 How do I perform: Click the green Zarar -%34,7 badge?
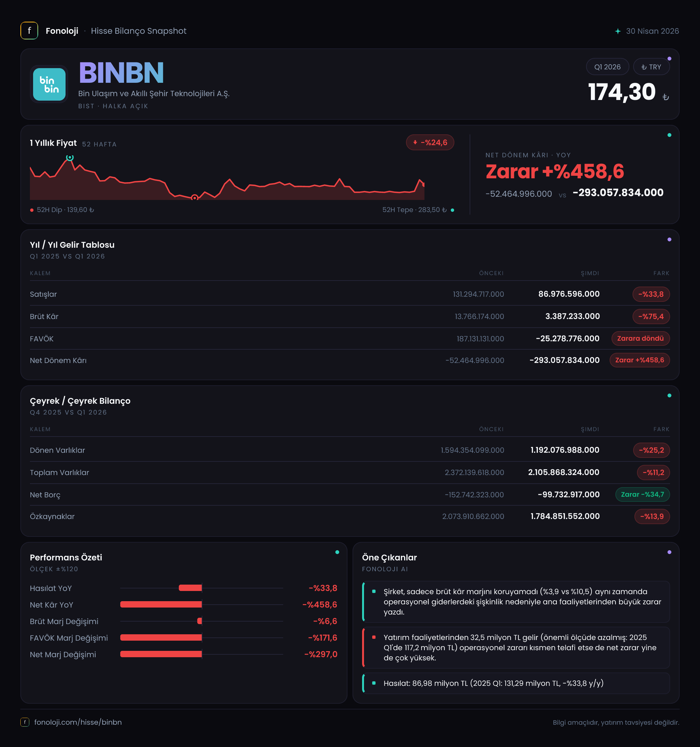(642, 494)
